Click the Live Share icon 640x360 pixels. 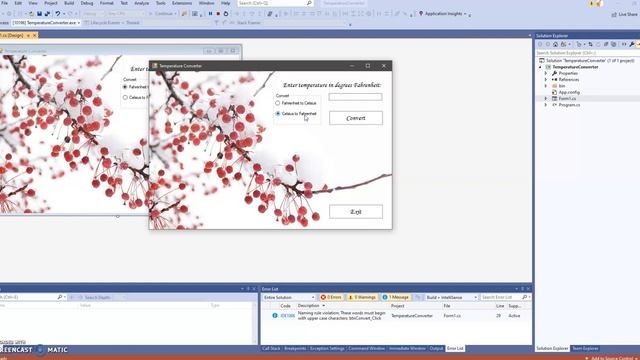614,14
